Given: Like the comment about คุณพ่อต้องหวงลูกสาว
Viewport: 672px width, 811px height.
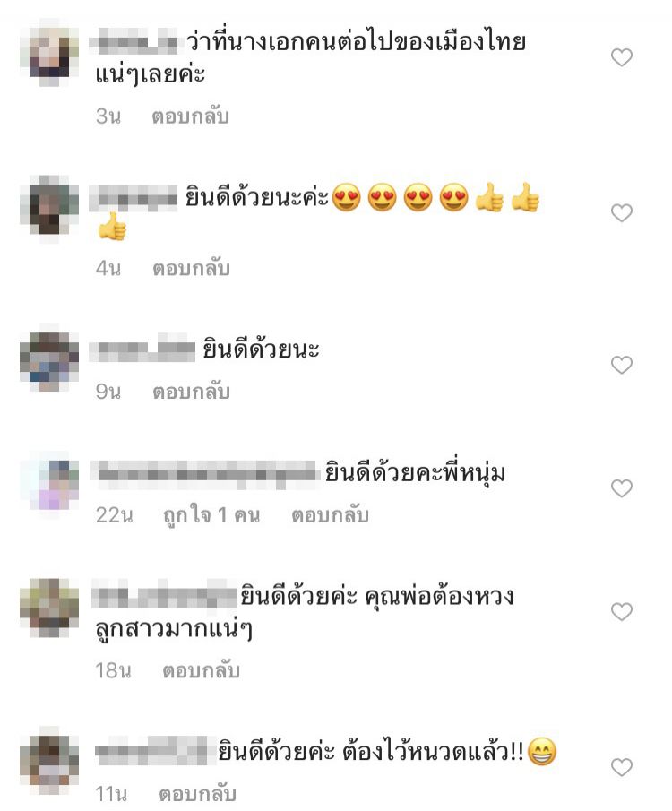Looking at the screenshot, I should (x=621, y=612).
